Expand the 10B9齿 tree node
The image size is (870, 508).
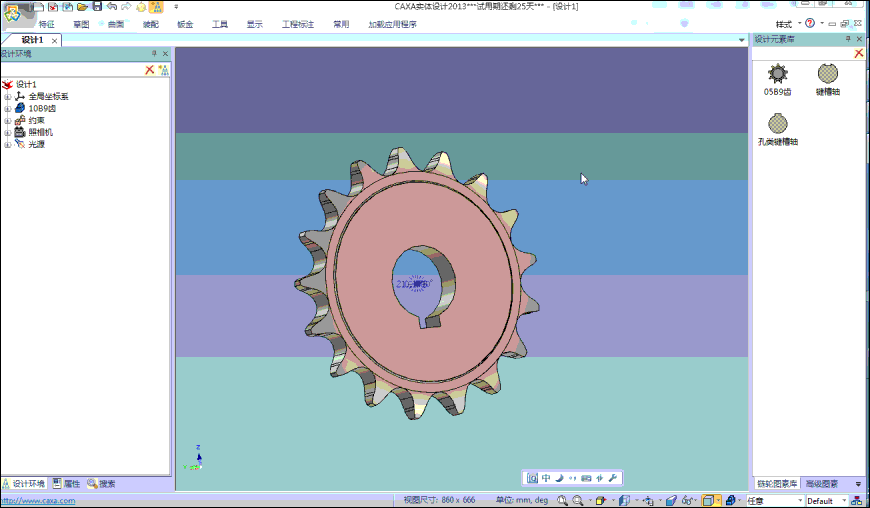pyautogui.click(x=7, y=109)
